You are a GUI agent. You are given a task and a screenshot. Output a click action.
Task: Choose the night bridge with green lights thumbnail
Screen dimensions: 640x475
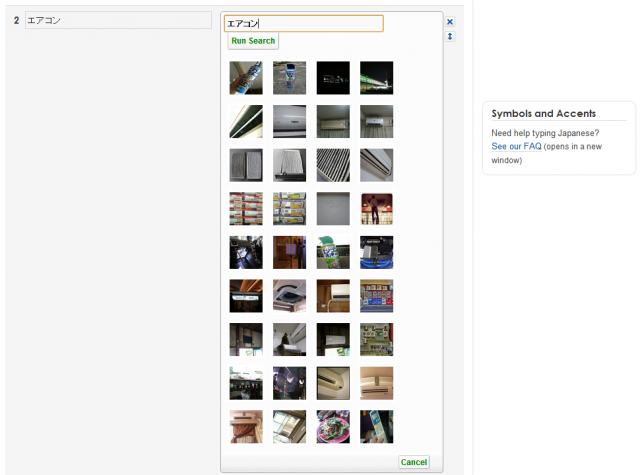pyautogui.click(x=377, y=78)
